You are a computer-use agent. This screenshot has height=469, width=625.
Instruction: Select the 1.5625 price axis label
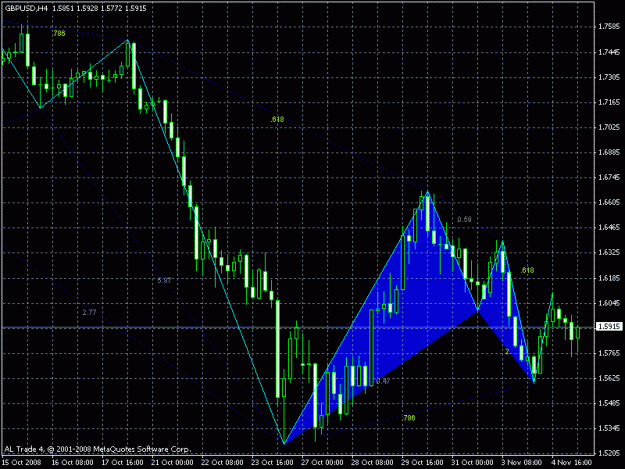(x=609, y=378)
